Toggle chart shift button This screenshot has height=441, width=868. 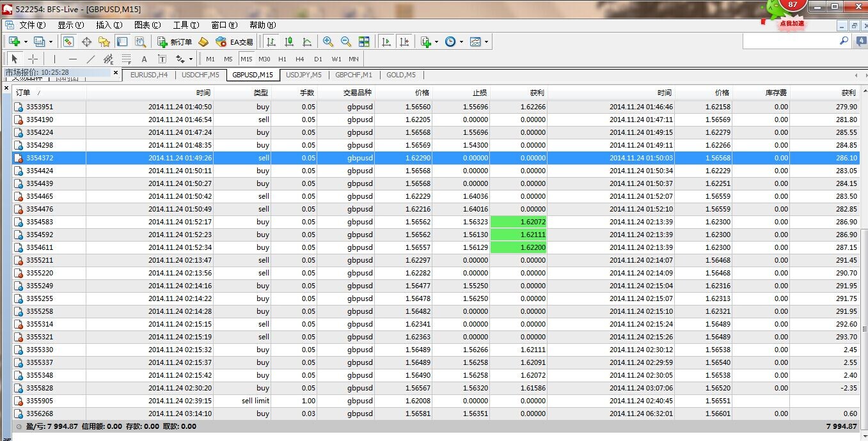pyautogui.click(x=404, y=42)
